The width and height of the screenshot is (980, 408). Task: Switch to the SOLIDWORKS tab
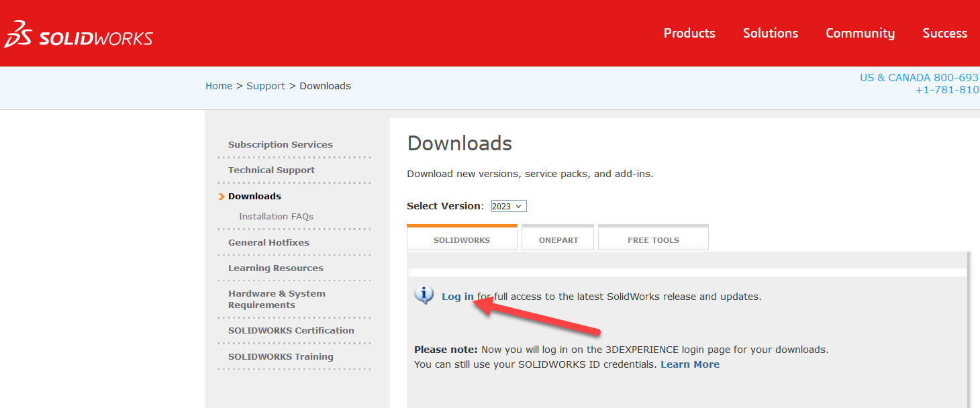pos(462,239)
